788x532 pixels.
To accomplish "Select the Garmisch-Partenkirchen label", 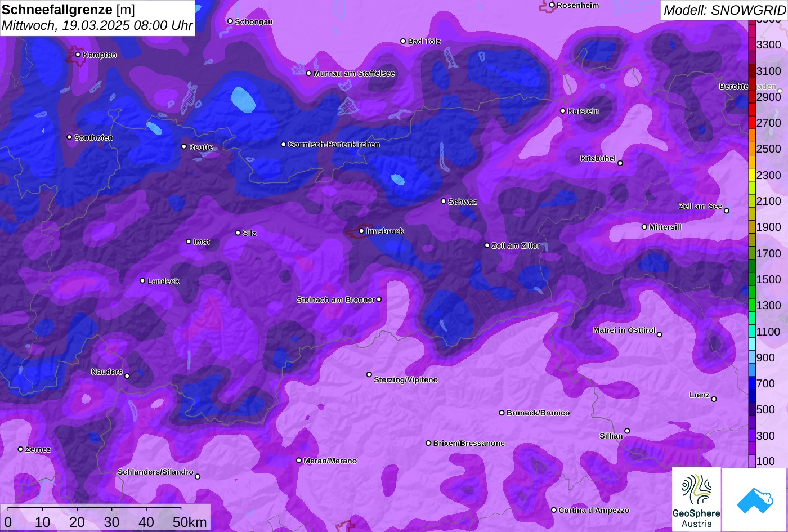I will pyautogui.click(x=334, y=144).
